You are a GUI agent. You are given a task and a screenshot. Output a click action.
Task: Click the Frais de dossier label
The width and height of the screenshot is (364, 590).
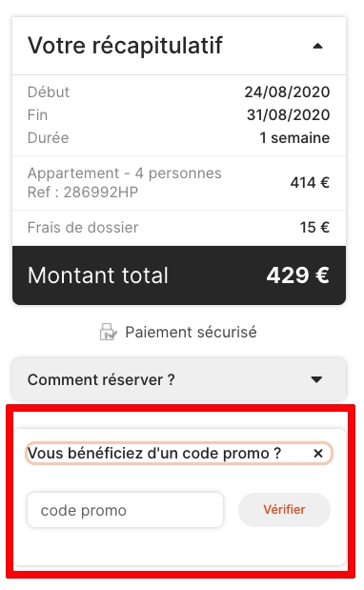pos(83,228)
